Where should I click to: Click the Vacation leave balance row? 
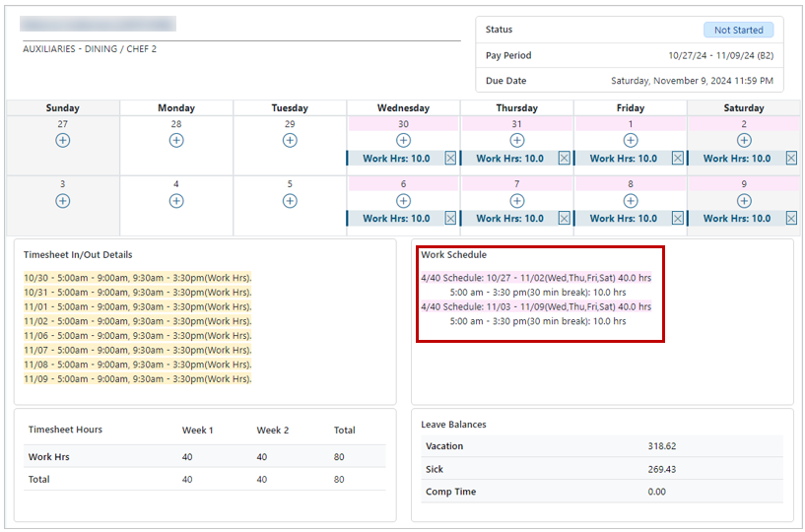click(602, 445)
